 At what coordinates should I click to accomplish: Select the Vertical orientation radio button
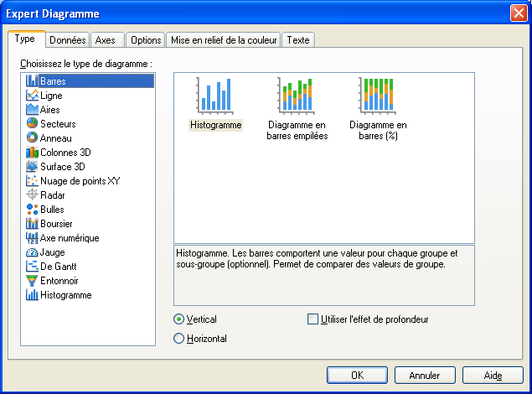(178, 319)
